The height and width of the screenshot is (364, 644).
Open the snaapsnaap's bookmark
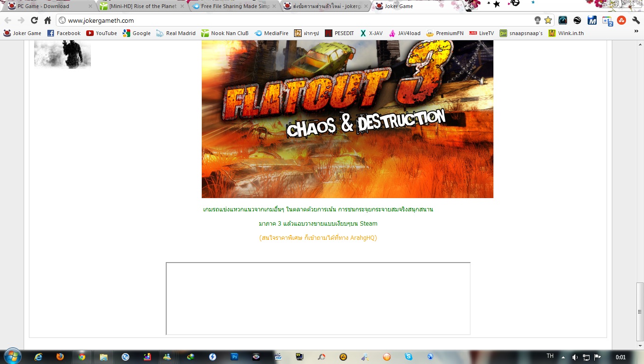coord(521,33)
